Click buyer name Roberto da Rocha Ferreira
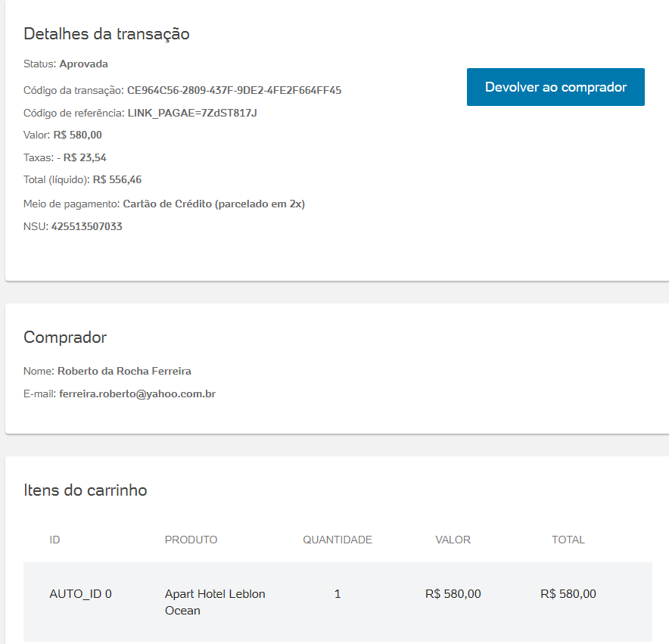 124,371
